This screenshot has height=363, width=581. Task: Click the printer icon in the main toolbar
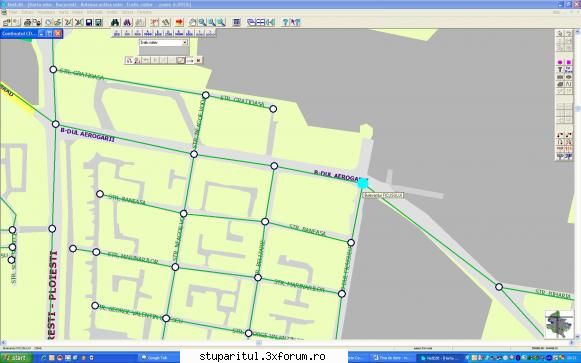(27, 22)
